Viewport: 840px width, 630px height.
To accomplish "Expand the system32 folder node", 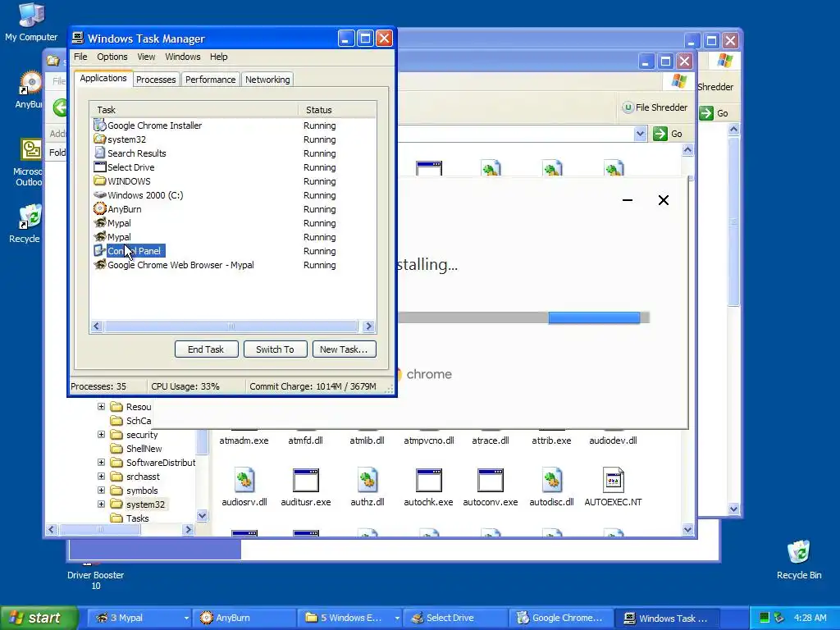I will click(x=101, y=504).
